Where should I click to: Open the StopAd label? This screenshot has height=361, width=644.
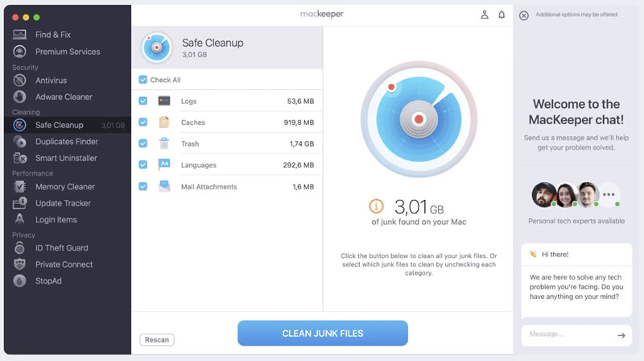click(x=48, y=281)
